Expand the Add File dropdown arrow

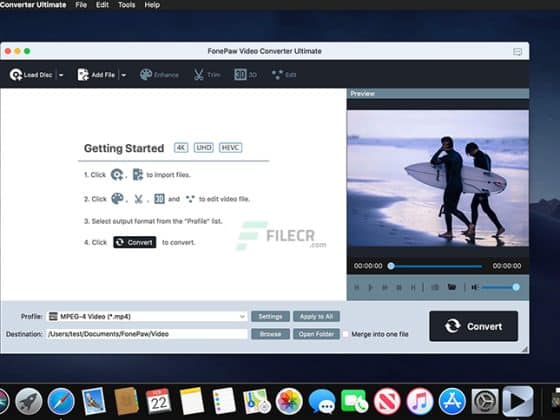pos(124,75)
